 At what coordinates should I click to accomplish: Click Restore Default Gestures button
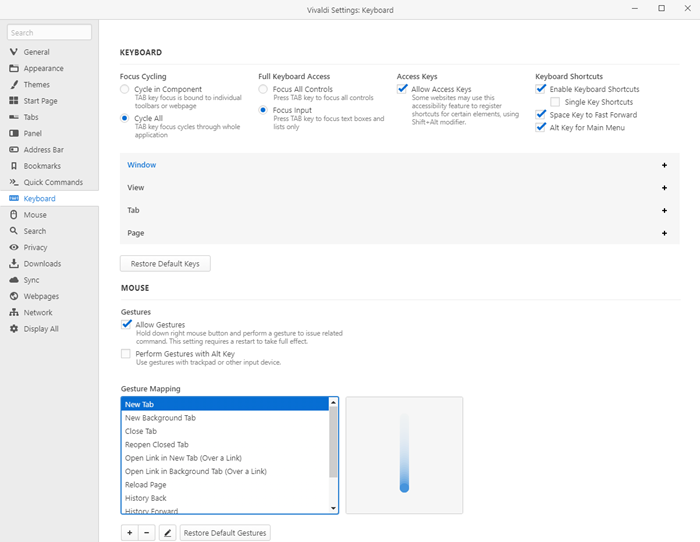(x=225, y=533)
